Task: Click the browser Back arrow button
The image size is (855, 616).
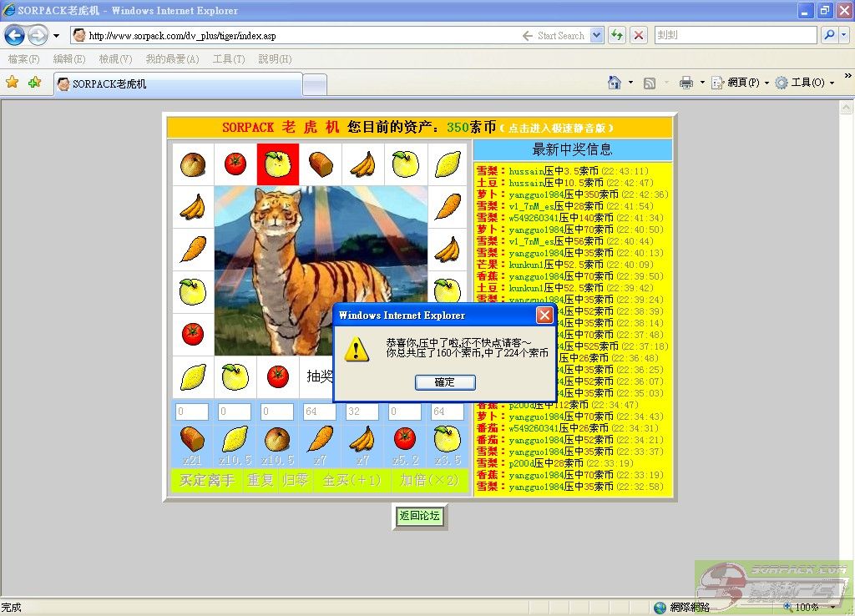Action: (x=14, y=36)
